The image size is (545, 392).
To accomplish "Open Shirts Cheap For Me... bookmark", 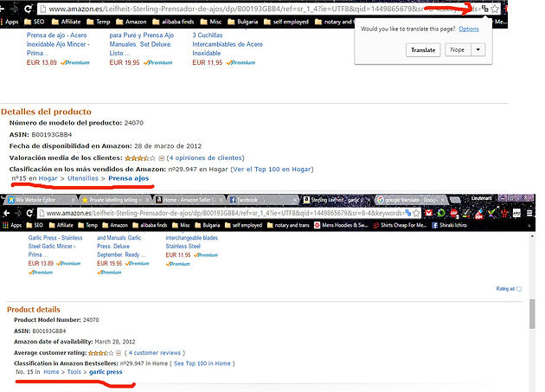I will pyautogui.click(x=400, y=225).
